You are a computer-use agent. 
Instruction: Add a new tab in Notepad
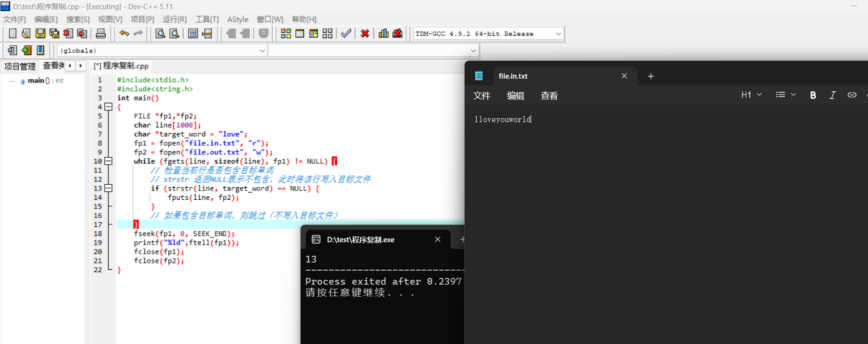pos(650,76)
